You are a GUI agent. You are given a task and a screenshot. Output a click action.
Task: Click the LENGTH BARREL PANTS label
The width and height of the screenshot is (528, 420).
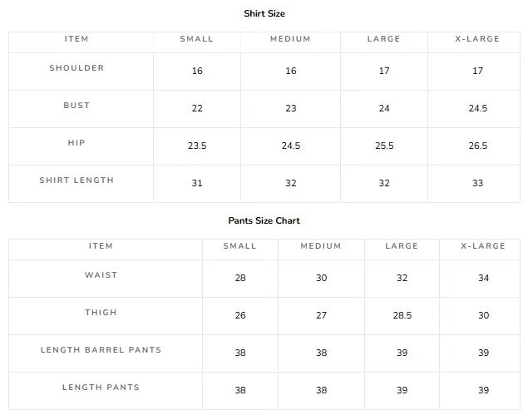pyautogui.click(x=101, y=349)
